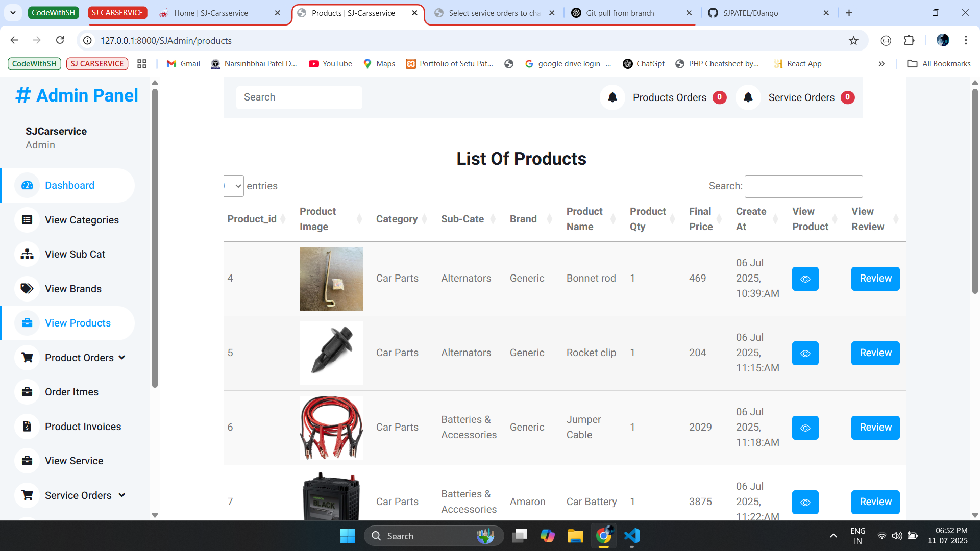Image resolution: width=980 pixels, height=551 pixels.
Task: Click Review button for Car Battery
Action: pos(875,502)
